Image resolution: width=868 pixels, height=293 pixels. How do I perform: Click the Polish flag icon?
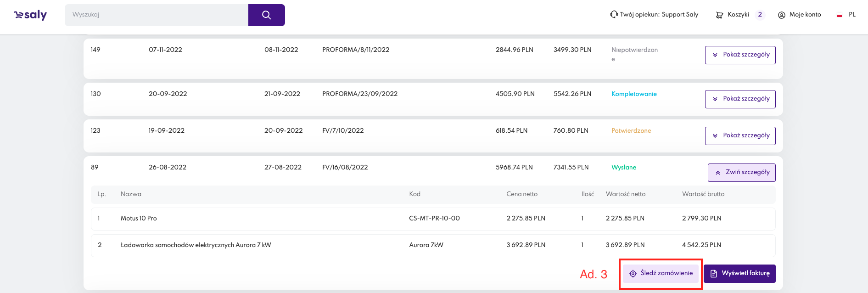click(839, 15)
